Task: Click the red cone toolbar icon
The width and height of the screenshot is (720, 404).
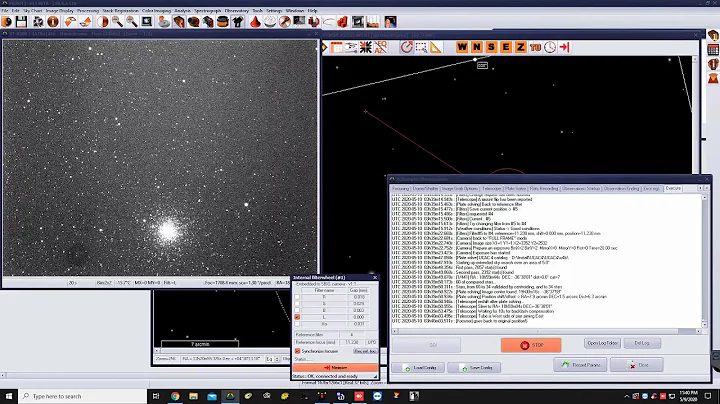Action: (255, 22)
